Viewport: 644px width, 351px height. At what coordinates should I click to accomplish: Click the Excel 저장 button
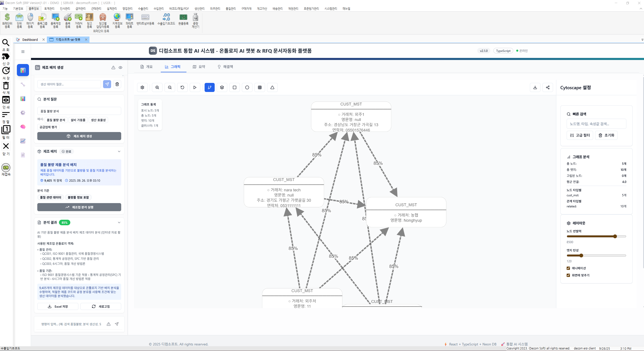pyautogui.click(x=58, y=306)
